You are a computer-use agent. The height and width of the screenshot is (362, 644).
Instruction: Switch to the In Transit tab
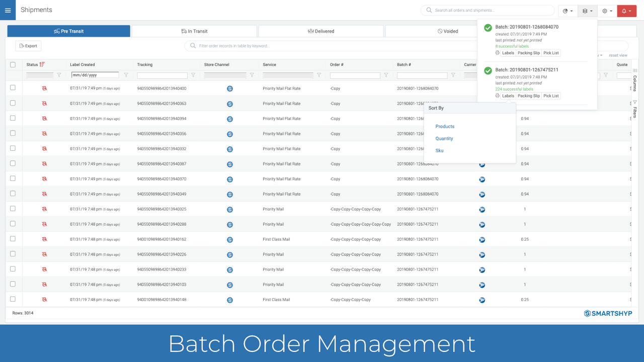pos(194,31)
